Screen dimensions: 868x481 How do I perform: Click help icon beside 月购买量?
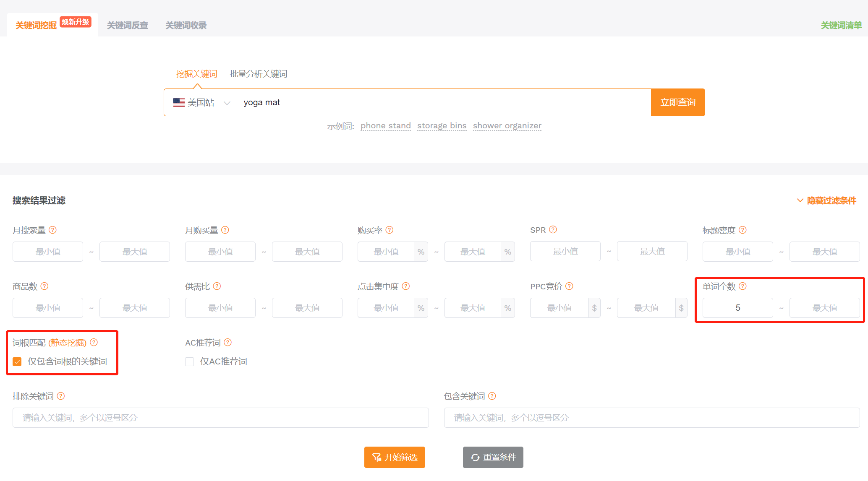click(x=225, y=230)
